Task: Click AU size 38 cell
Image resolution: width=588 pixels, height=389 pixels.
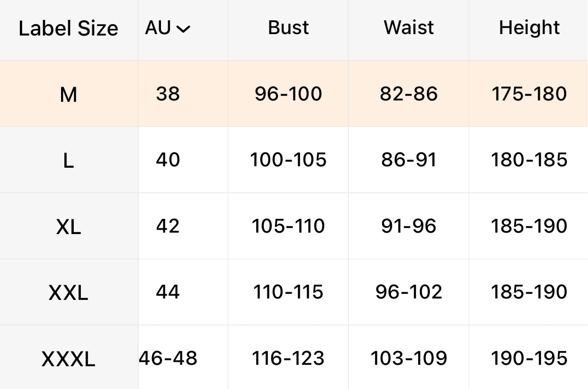Action: click(x=168, y=94)
